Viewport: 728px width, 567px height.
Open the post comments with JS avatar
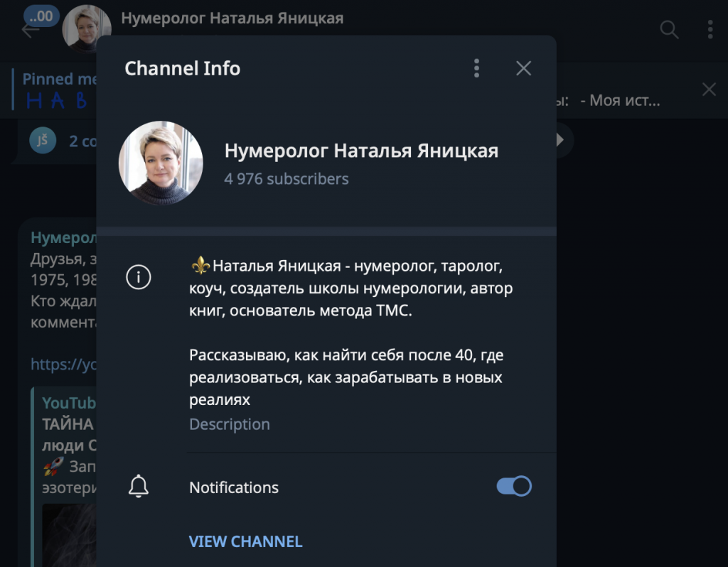64,141
